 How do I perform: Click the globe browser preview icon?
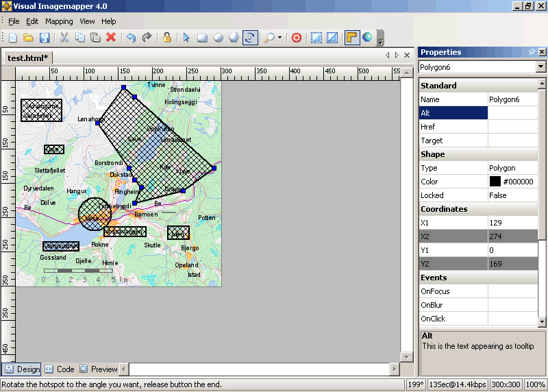(367, 37)
